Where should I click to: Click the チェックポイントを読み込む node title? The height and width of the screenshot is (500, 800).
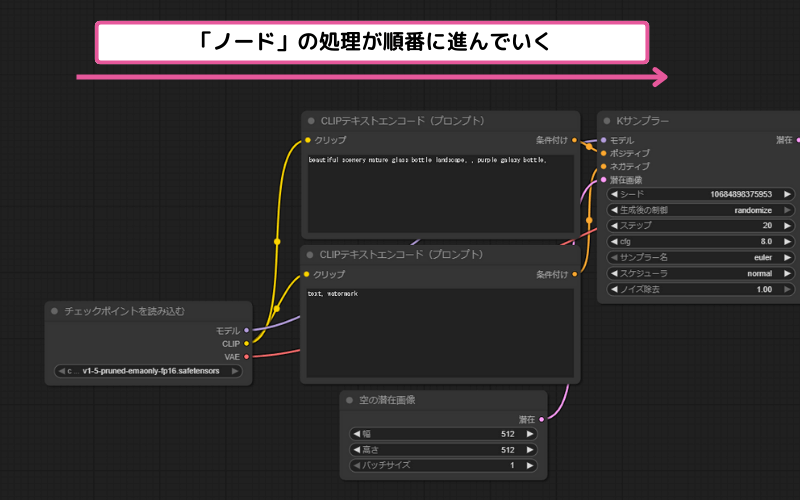(124, 311)
